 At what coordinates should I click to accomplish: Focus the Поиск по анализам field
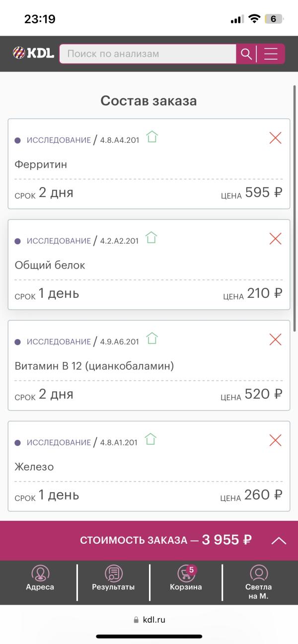[148, 54]
